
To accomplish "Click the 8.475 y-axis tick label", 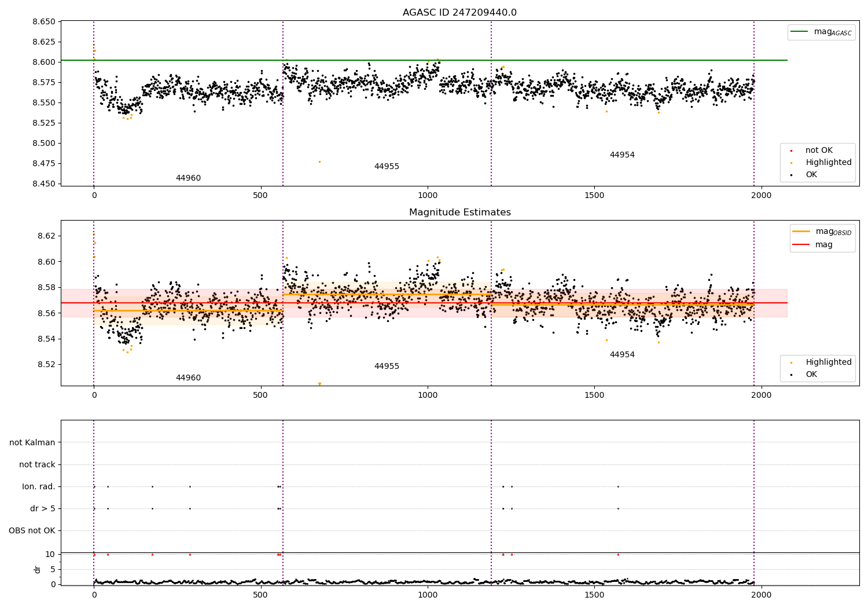I will (x=43, y=164).
